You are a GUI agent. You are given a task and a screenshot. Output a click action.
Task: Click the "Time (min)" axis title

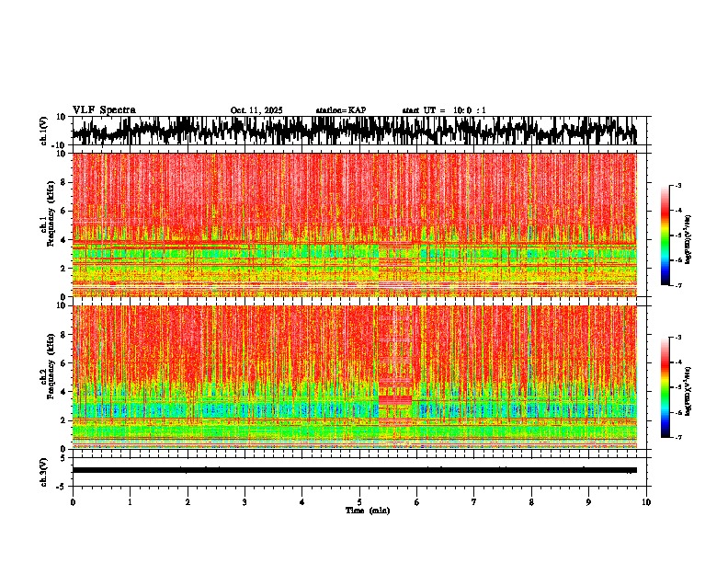click(368, 511)
